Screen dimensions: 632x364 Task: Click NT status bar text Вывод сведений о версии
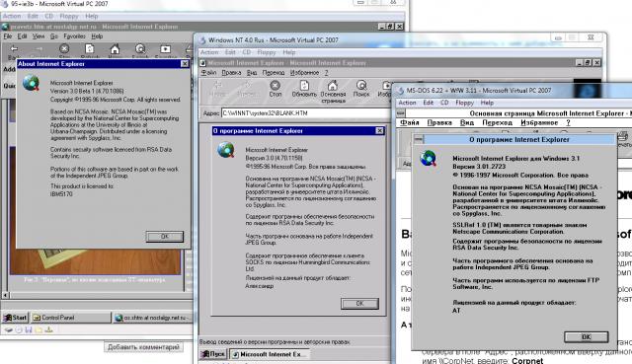(275, 342)
